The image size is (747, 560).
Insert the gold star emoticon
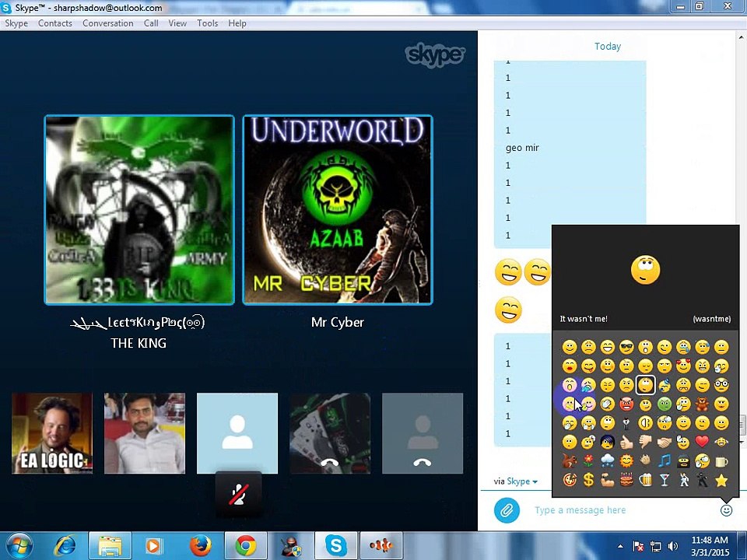pyautogui.click(x=721, y=480)
